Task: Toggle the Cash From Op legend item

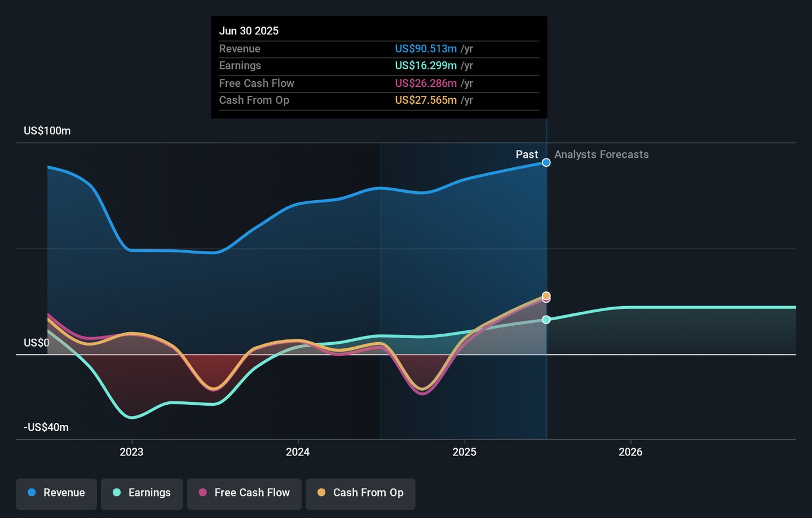Action: 360,493
